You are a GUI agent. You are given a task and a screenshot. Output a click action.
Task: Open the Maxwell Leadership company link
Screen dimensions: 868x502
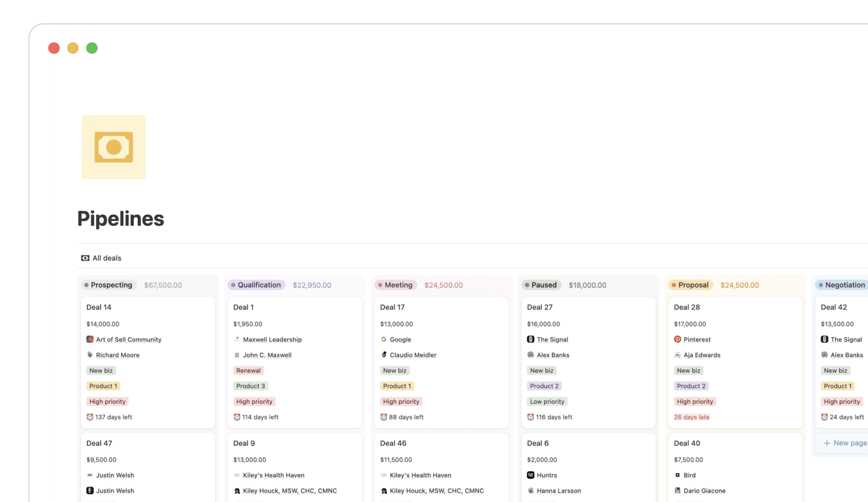(273, 340)
